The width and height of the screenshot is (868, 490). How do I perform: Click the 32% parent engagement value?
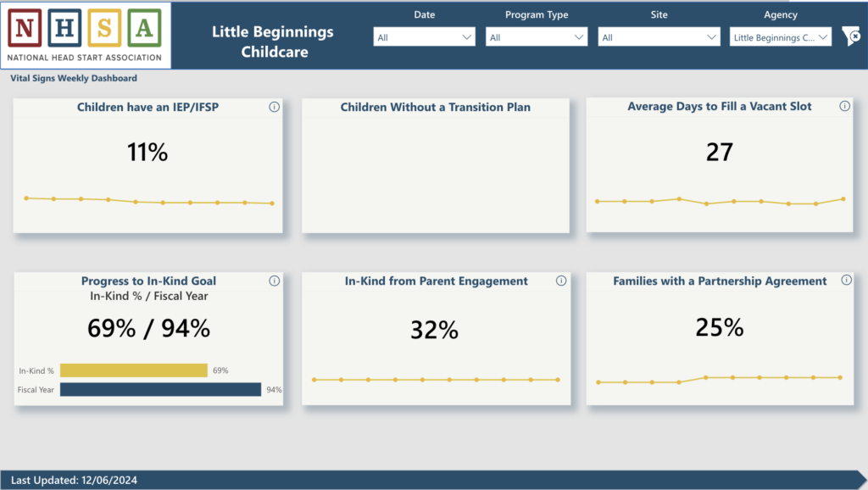click(434, 331)
